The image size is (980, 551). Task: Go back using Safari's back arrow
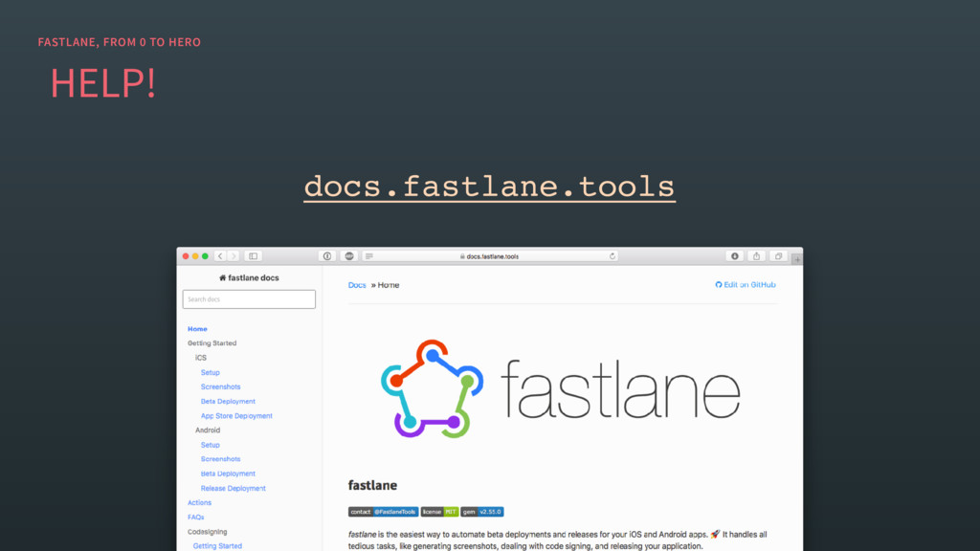pos(220,256)
